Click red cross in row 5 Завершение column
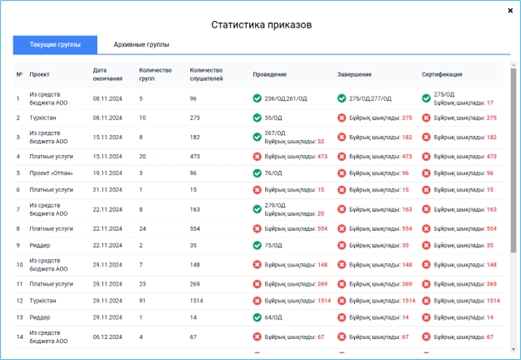Screen dimensions: 521x360 point(342,173)
